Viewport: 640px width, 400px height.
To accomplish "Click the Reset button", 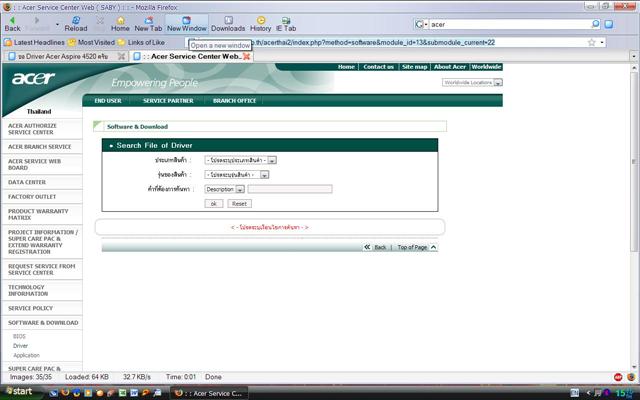I will point(239,204).
